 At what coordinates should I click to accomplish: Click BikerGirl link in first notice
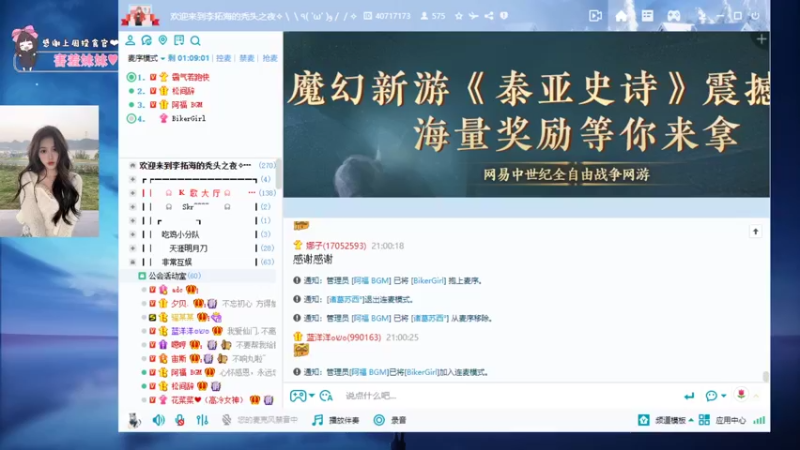[429, 281]
